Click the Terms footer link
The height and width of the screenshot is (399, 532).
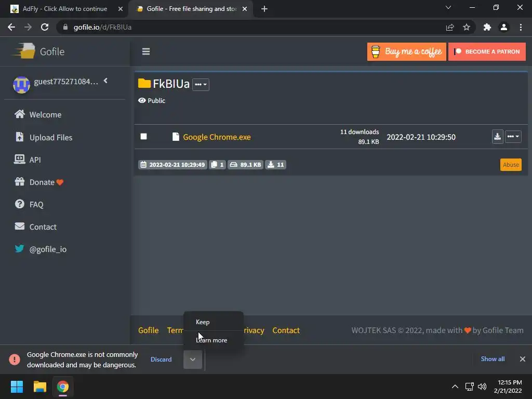point(176,330)
